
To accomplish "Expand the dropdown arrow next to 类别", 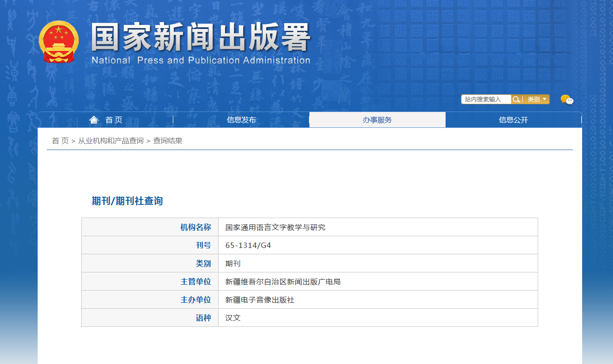I will [x=545, y=99].
